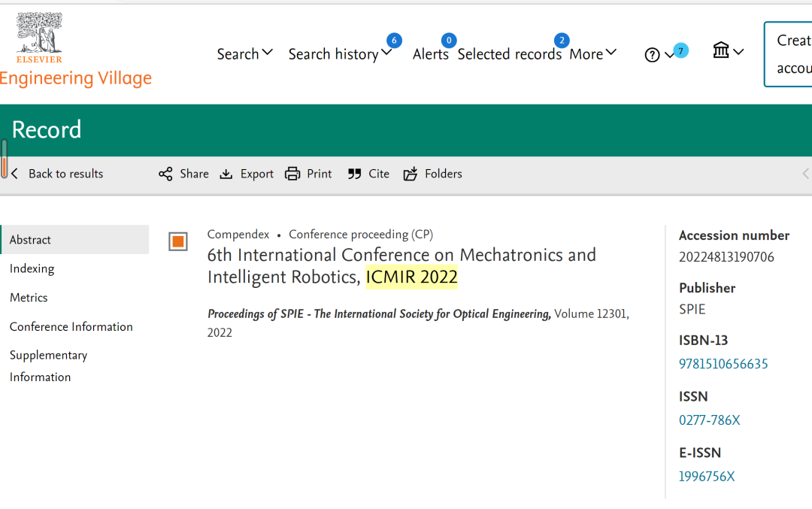
Task: Open the Search history menu
Action: coord(340,54)
